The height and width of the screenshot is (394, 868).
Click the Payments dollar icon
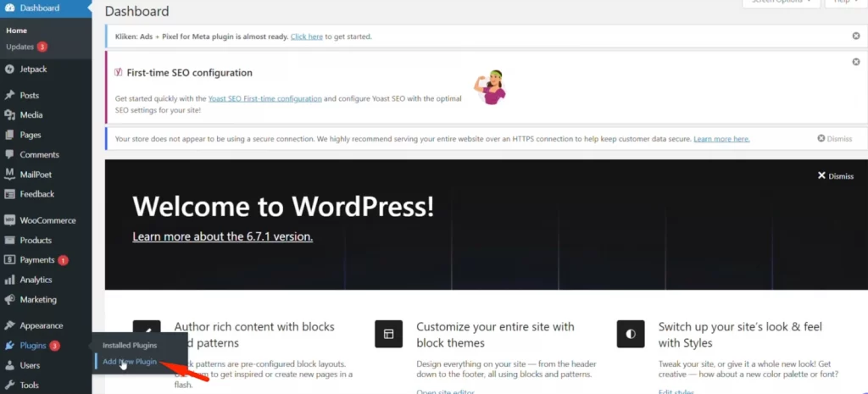(9, 260)
